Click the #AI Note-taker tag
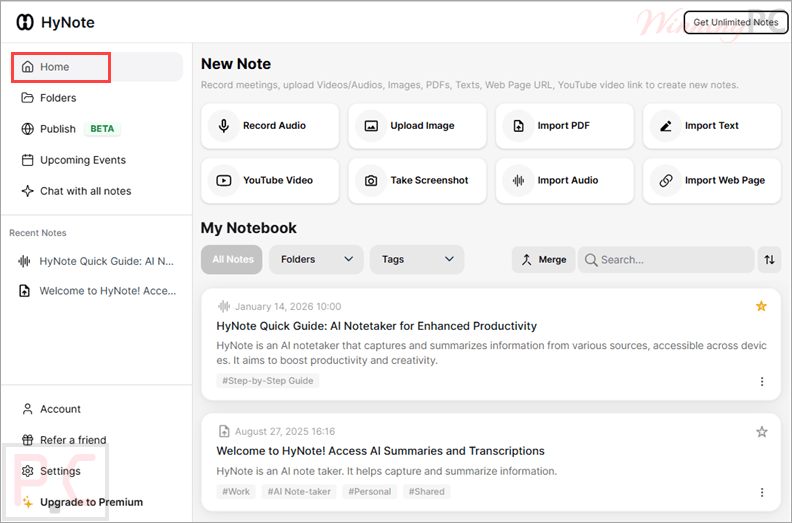Image resolution: width=792 pixels, height=523 pixels. point(299,492)
